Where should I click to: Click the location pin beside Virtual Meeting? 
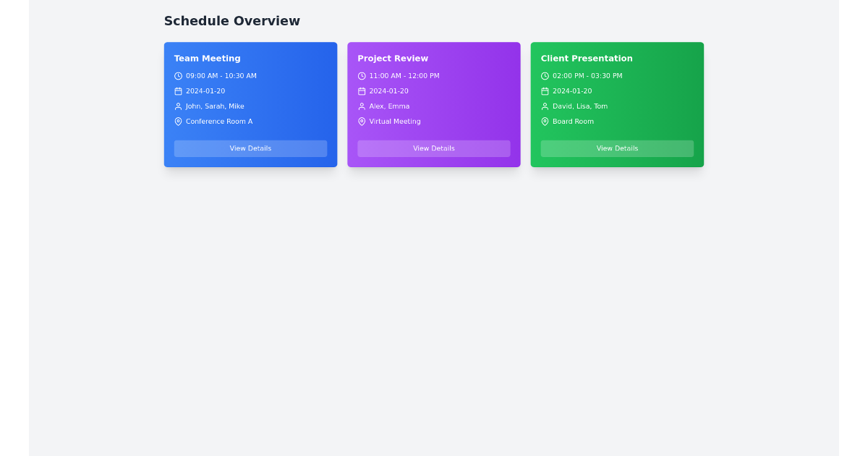[362, 121]
